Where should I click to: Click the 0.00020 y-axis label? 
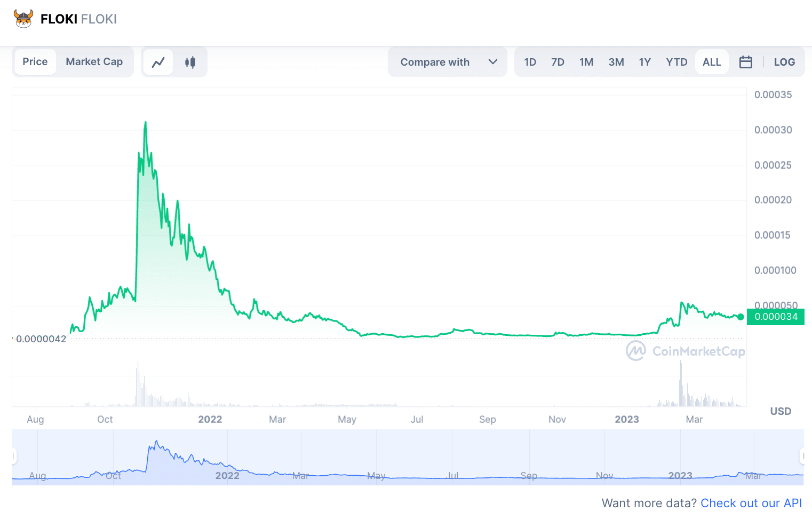(773, 200)
